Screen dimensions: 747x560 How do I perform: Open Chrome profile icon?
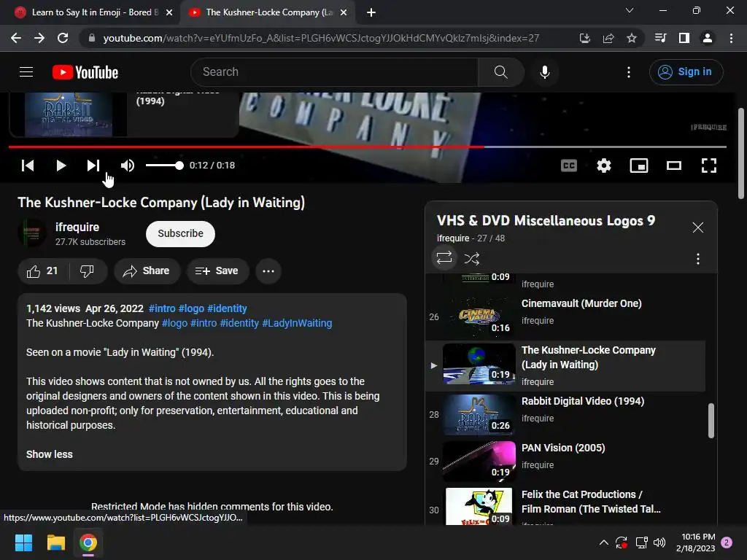coord(708,38)
